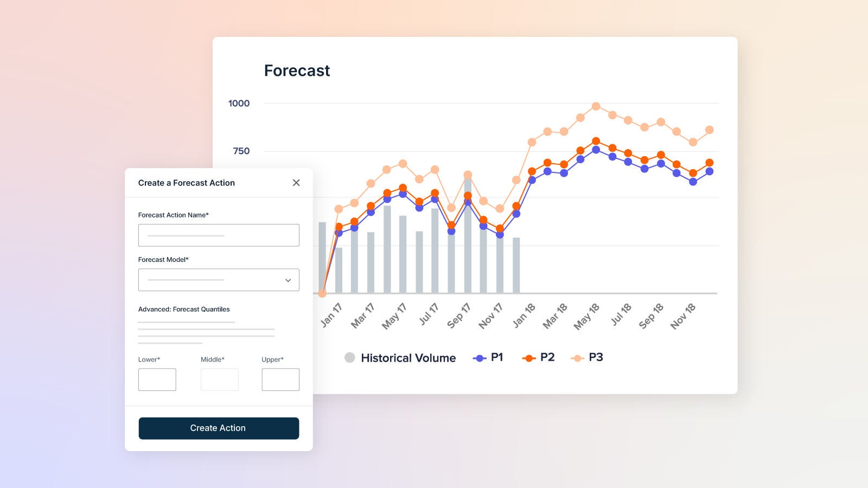Collapse the Forecast Model selector chevron
The image size is (868, 488).
289,280
